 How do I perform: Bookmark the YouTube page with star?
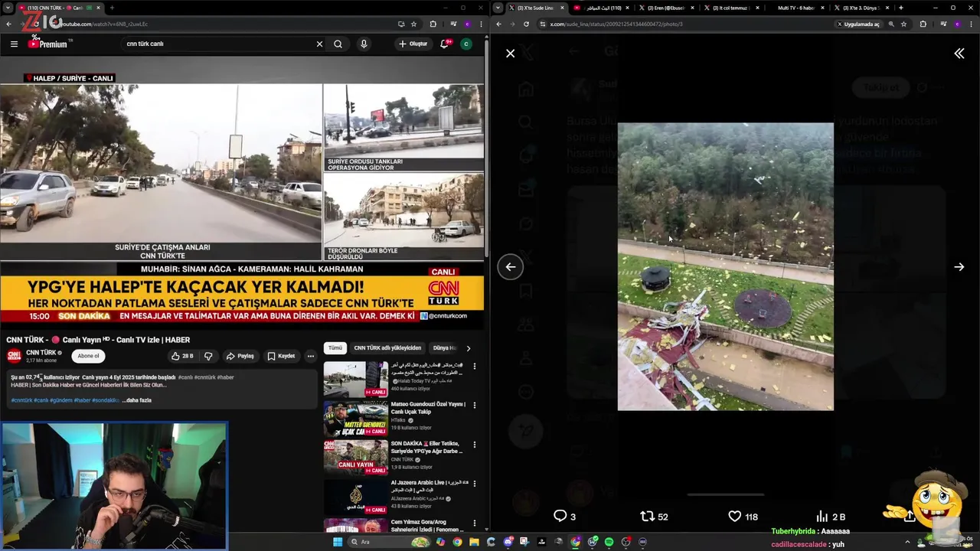pos(413,24)
